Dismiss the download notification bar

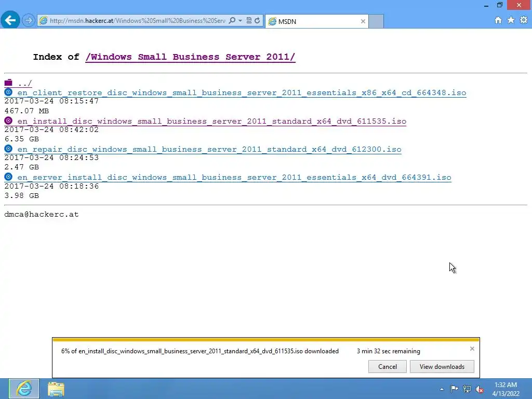click(472, 349)
